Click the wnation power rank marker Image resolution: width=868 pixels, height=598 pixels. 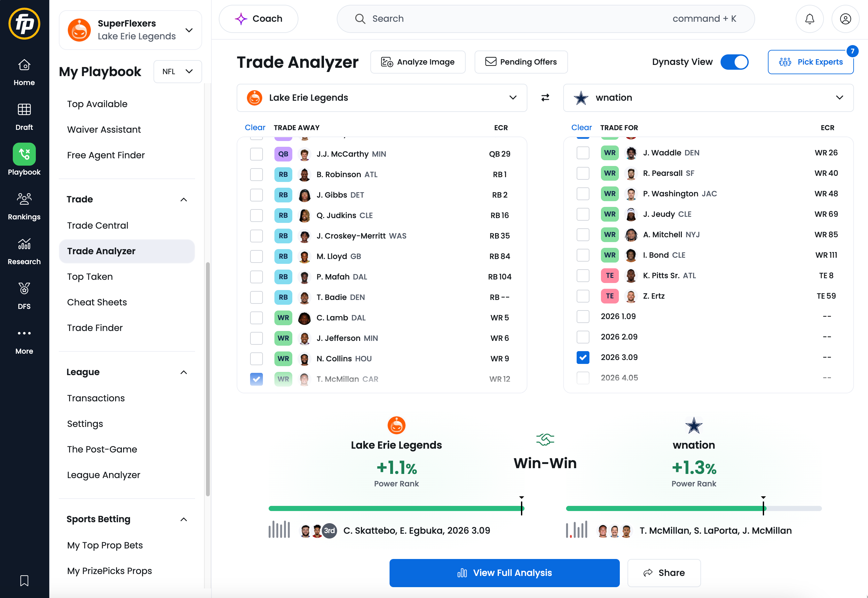763,506
